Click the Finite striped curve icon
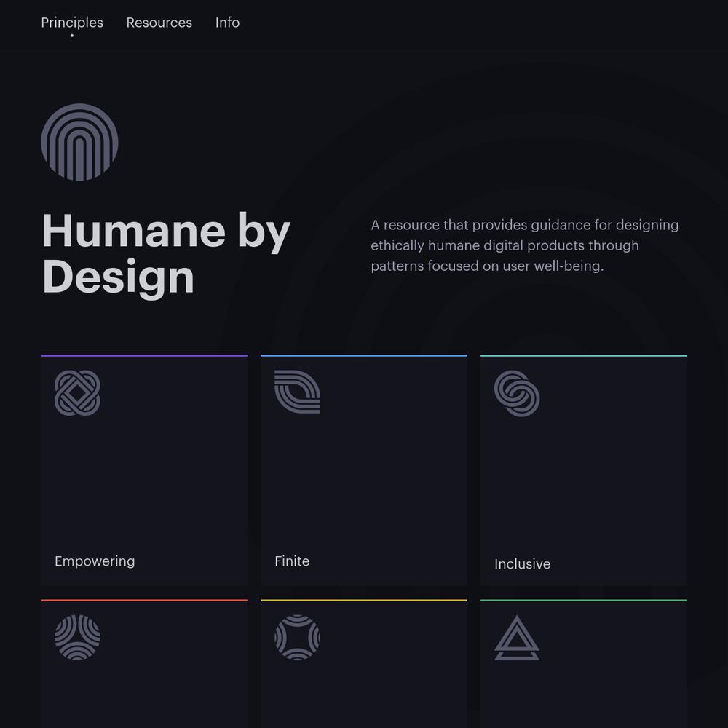 (x=297, y=392)
